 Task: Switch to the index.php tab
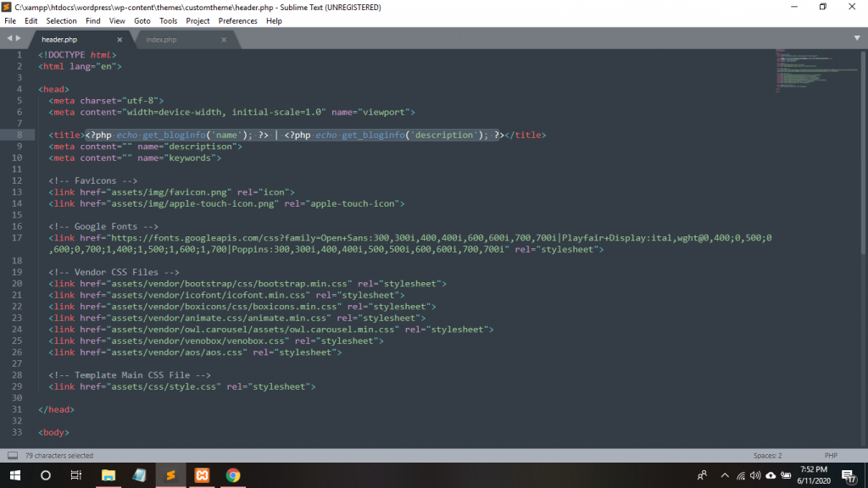point(161,39)
